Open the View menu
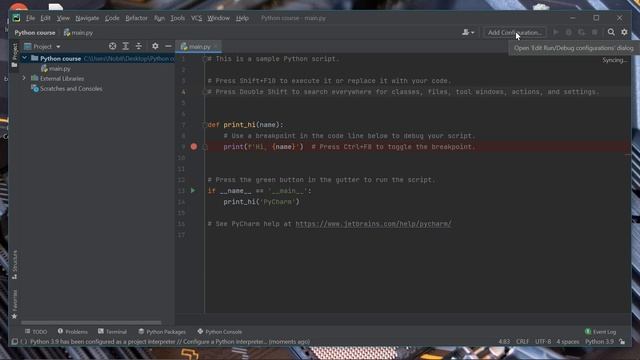The height and width of the screenshot is (360, 640). [x=63, y=18]
